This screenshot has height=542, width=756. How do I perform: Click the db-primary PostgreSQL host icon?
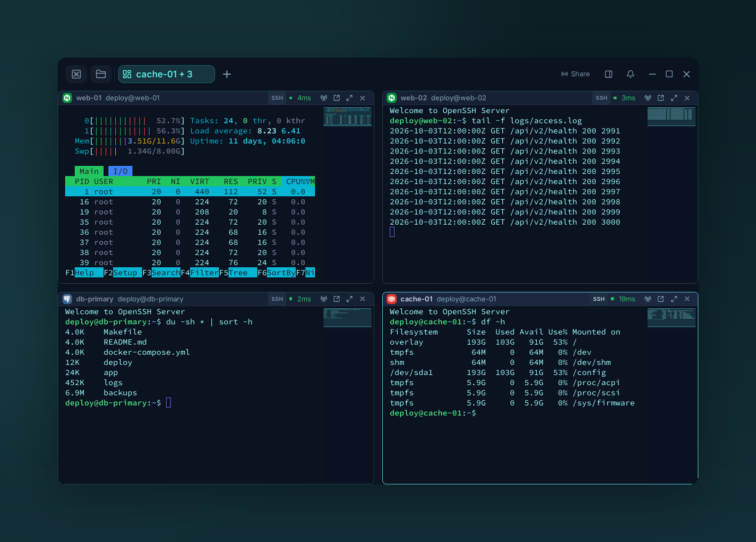pos(67,299)
